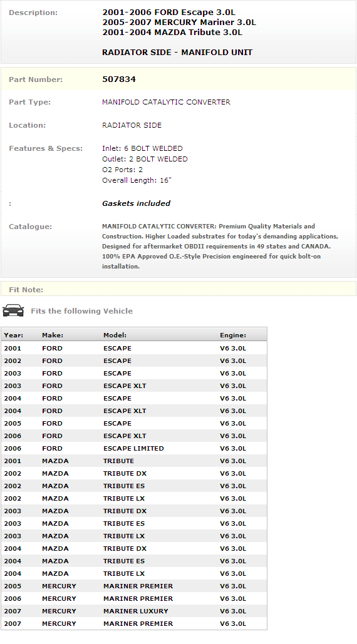Select part number 507834
357x644 pixels.
point(119,79)
